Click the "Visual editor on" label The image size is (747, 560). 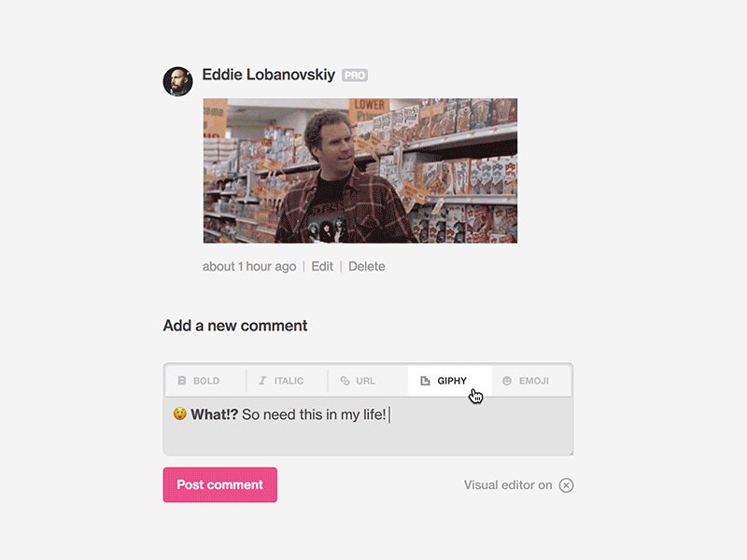507,485
